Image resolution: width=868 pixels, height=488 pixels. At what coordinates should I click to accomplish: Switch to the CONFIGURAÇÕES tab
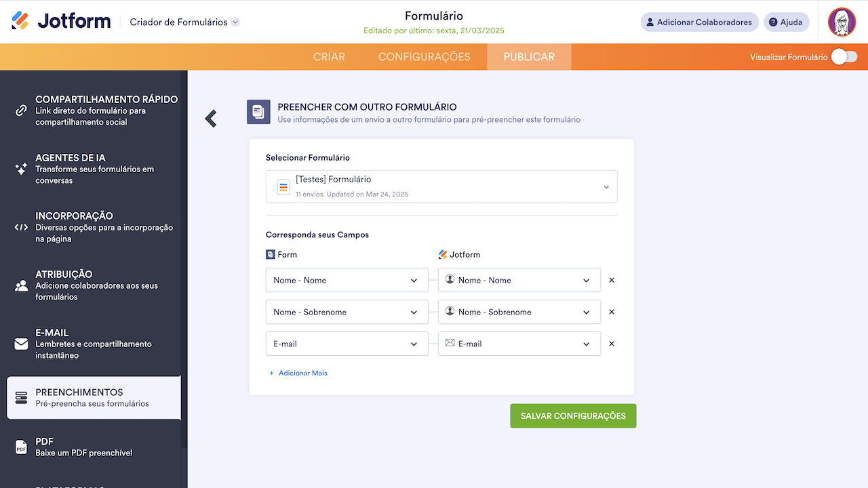424,57
